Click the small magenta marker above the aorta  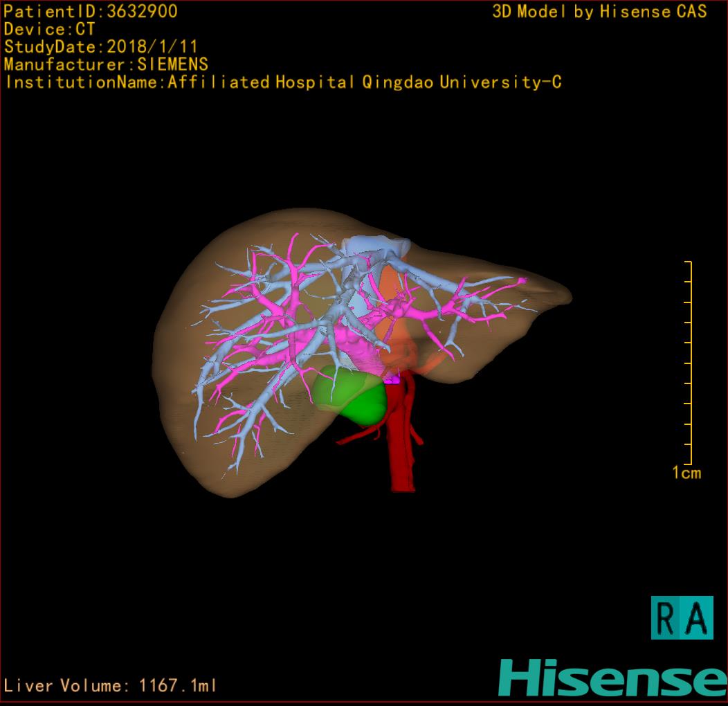[x=392, y=379]
